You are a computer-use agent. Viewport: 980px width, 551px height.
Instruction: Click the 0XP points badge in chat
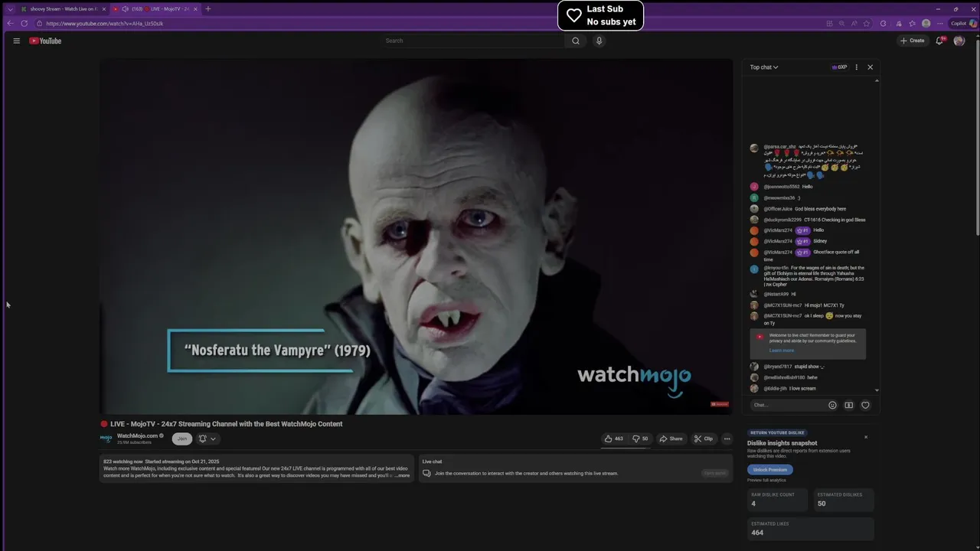click(x=840, y=67)
